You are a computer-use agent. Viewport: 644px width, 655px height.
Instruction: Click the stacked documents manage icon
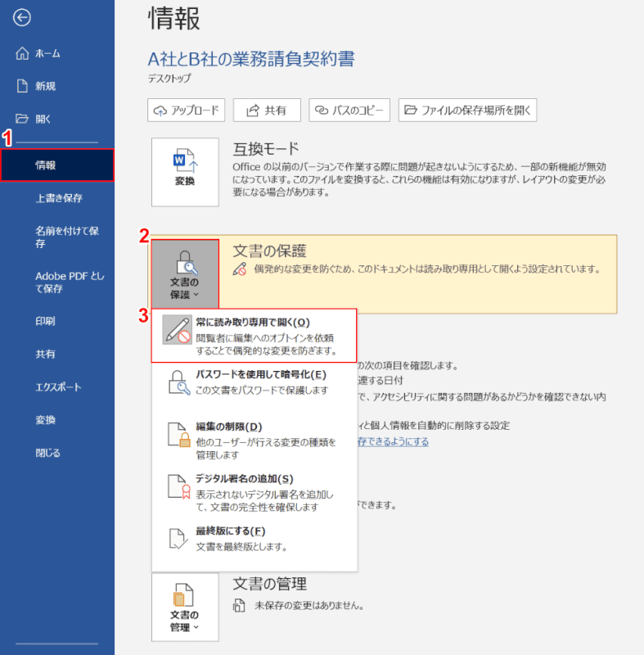point(183,595)
